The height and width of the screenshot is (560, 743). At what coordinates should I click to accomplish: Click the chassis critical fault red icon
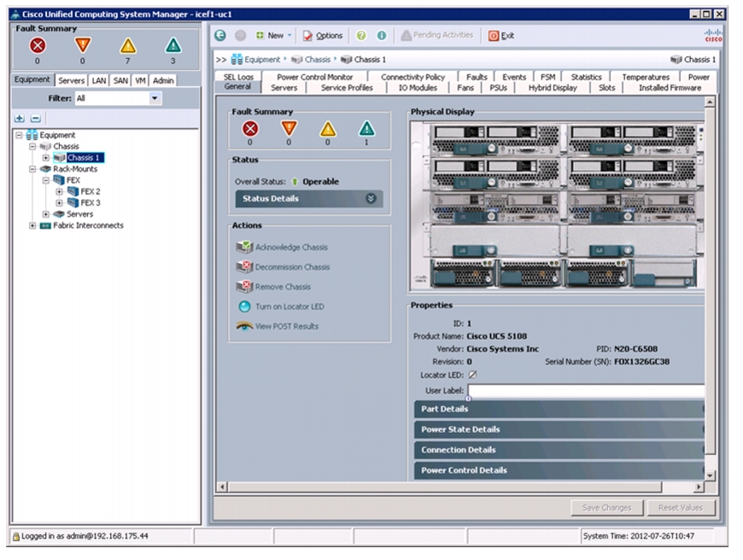click(x=250, y=129)
